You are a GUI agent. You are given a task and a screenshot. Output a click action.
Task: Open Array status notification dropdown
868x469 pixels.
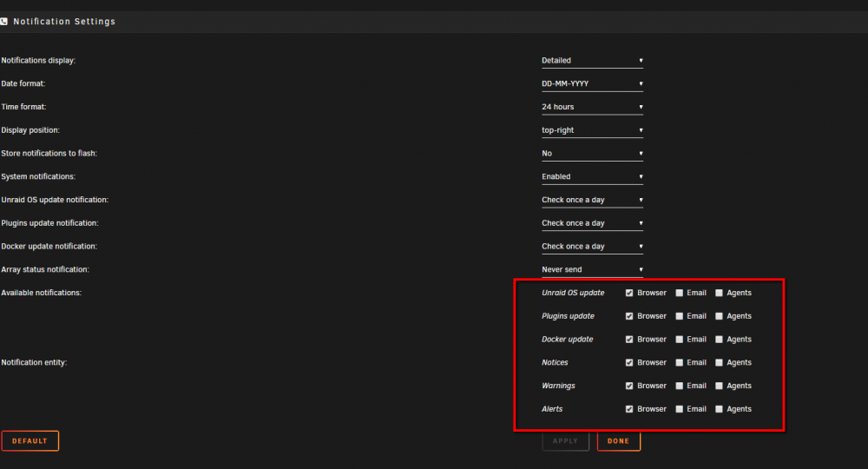click(x=592, y=269)
